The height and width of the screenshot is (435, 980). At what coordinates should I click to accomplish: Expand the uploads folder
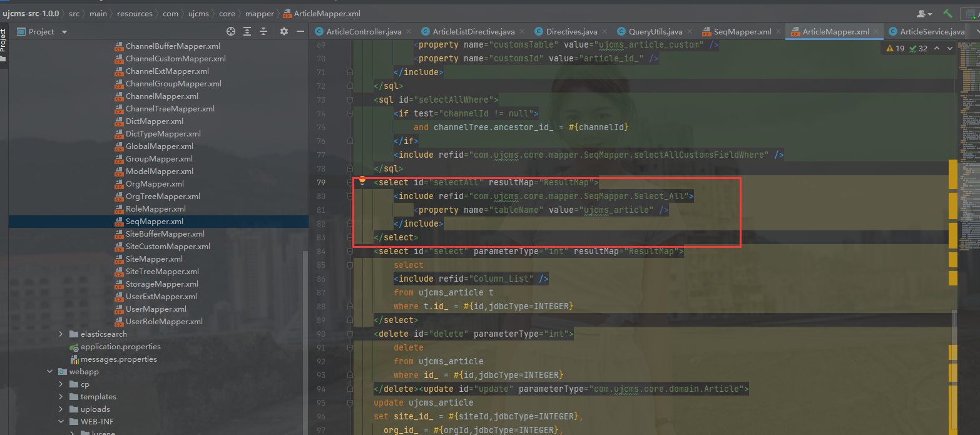61,409
